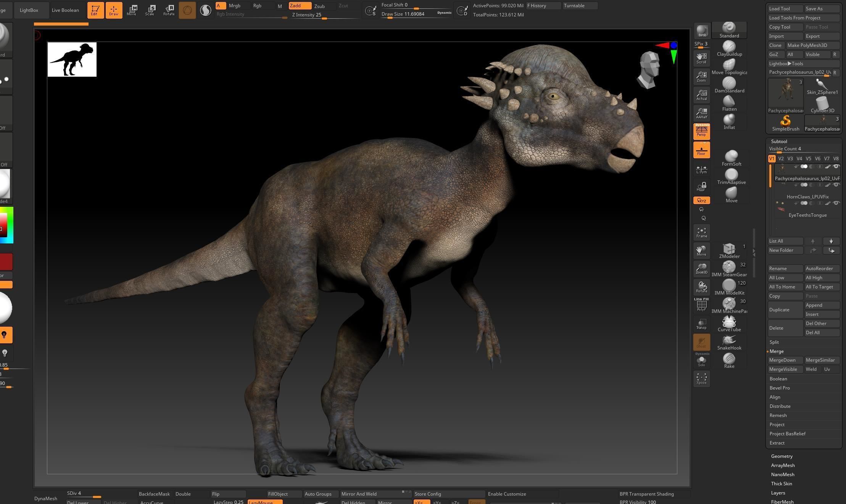Switch to V2 visibility set
The height and width of the screenshot is (504, 846).
click(781, 158)
